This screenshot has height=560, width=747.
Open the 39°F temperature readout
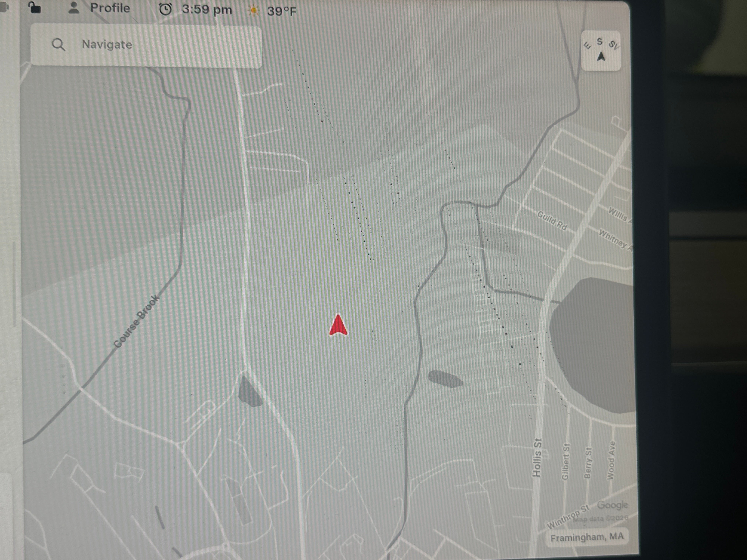click(282, 11)
